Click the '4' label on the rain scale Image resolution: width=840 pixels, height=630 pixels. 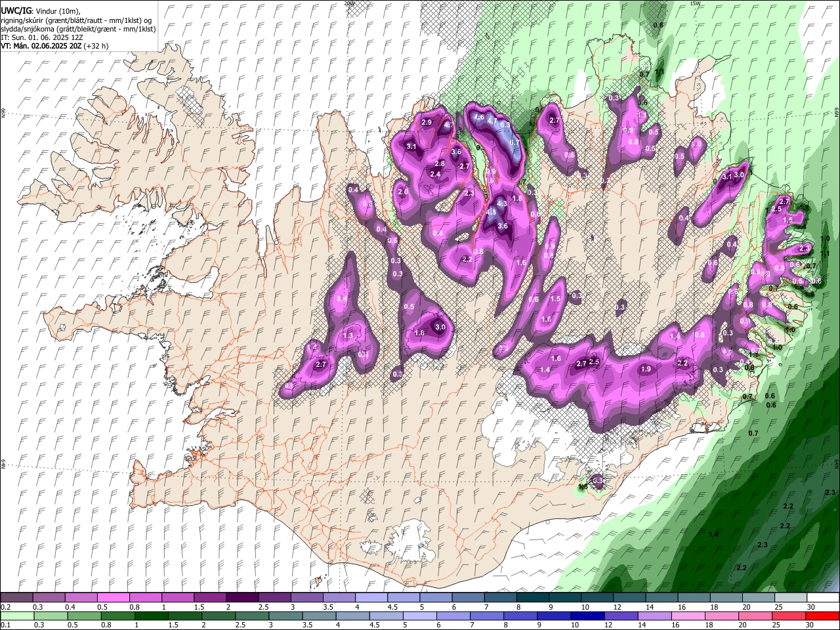(x=338, y=625)
